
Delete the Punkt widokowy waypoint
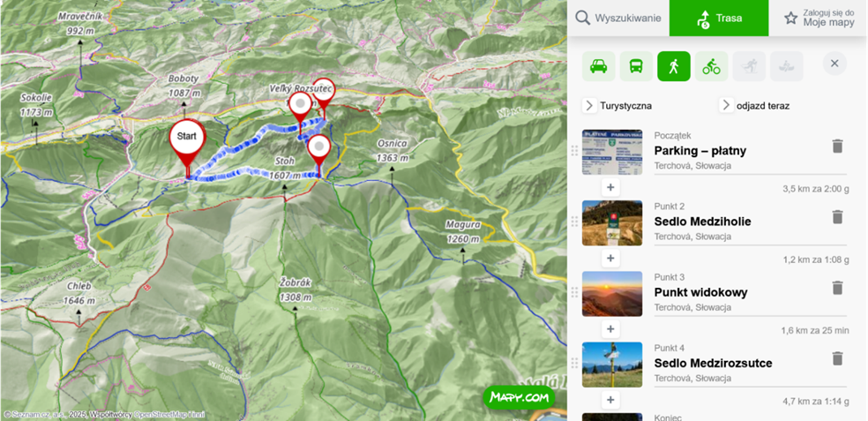tap(837, 288)
